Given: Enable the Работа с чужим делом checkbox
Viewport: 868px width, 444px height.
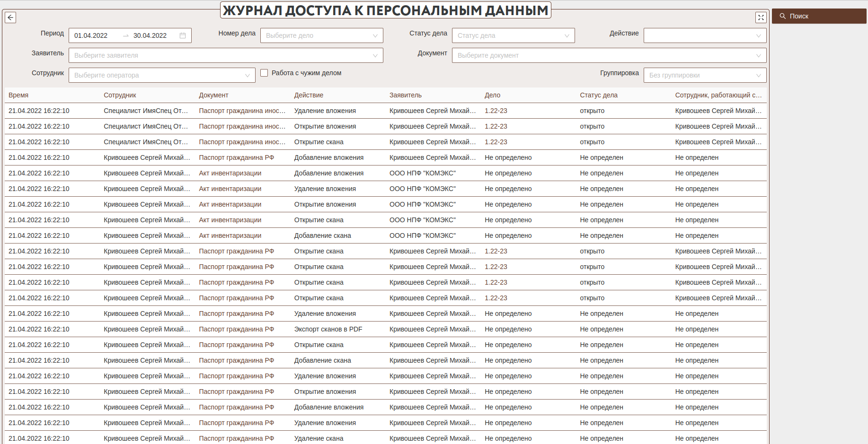Looking at the screenshot, I should (x=264, y=73).
